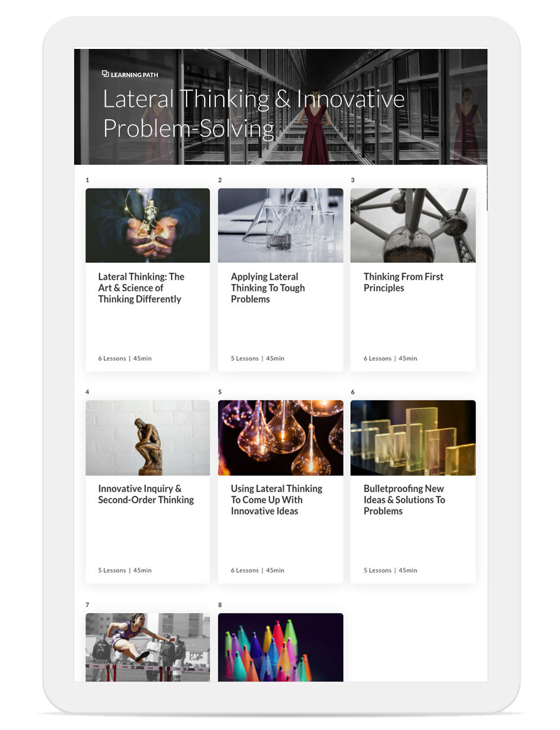Select the Atomium structure thumbnail image
Screen dimensions: 560x730
(413, 225)
